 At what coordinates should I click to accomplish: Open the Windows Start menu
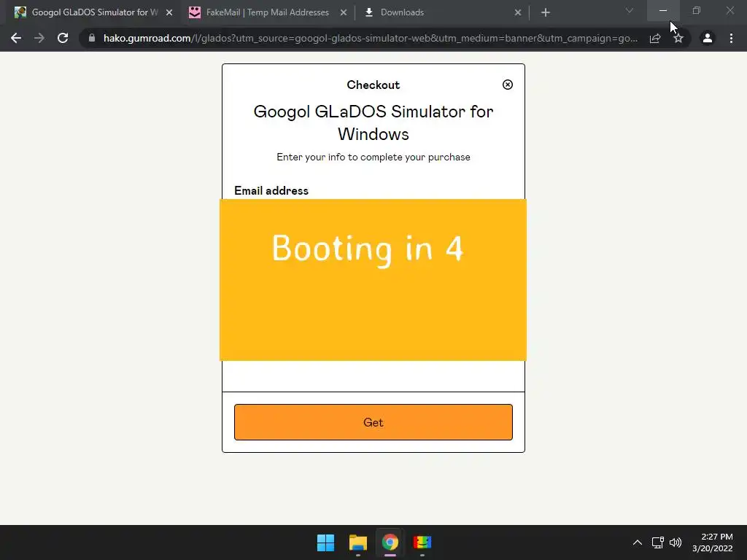pos(326,542)
